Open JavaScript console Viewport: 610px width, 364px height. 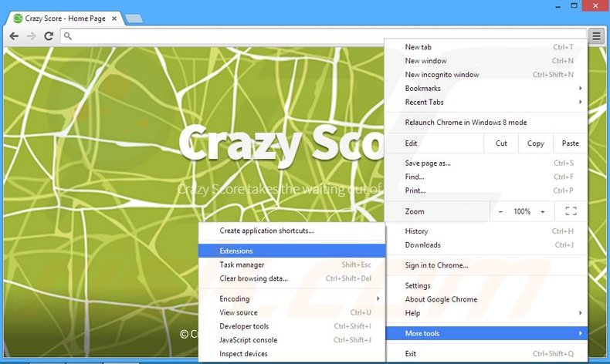[x=292, y=340]
